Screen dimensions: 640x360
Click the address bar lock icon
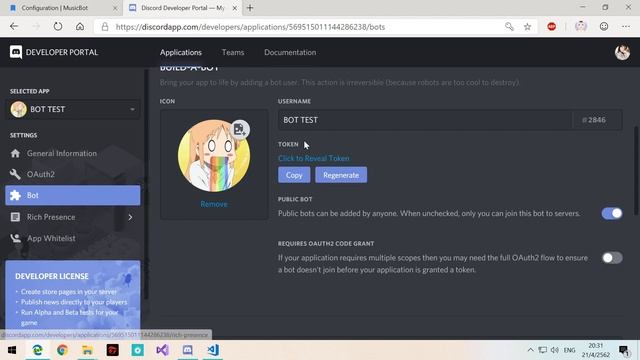coord(105,27)
